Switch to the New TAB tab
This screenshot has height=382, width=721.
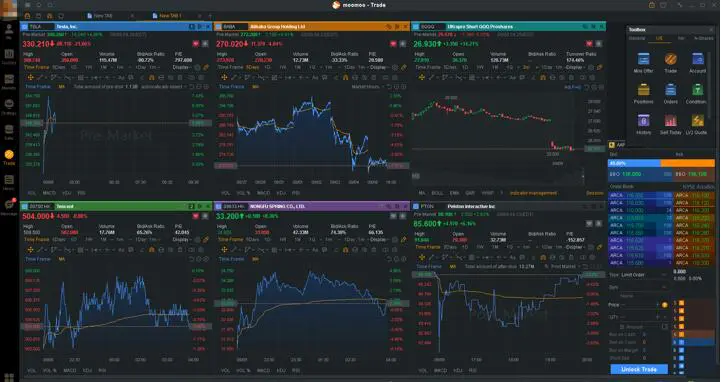(103, 16)
